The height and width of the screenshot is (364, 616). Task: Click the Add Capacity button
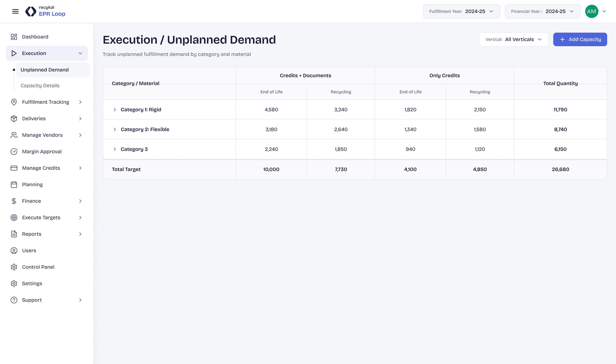580,39
